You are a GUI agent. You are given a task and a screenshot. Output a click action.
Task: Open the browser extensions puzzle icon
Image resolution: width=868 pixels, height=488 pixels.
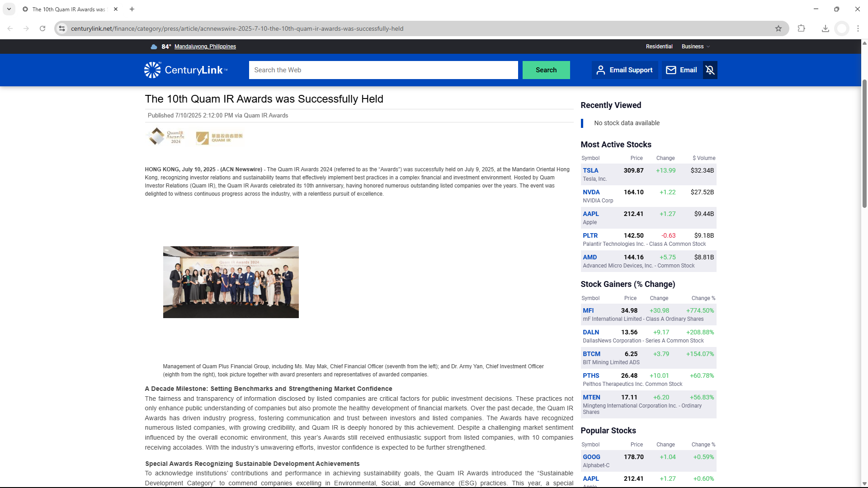click(x=802, y=28)
